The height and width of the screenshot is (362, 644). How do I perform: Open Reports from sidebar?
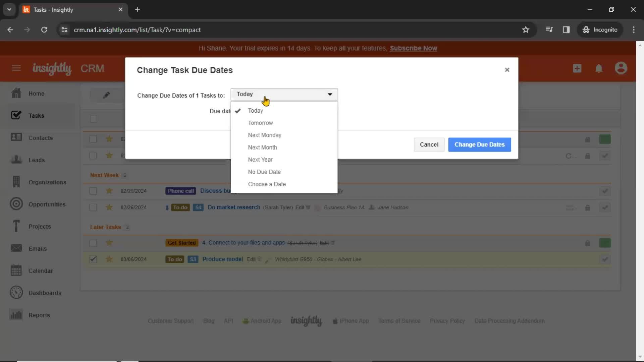tap(39, 315)
